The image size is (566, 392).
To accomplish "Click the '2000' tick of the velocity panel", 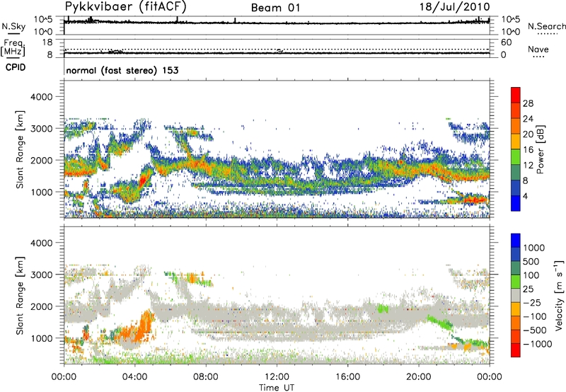I will tap(41, 306).
